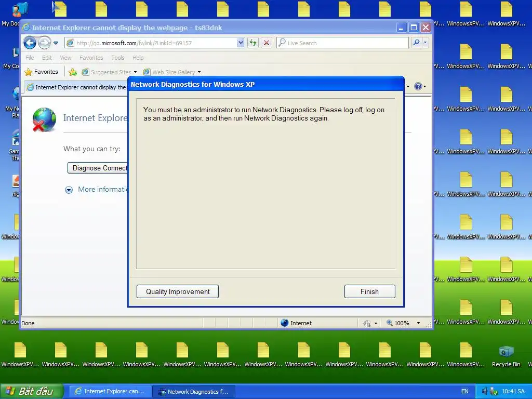Open the Bắt đầu Start button
The height and width of the screenshot is (399, 532).
tap(32, 391)
